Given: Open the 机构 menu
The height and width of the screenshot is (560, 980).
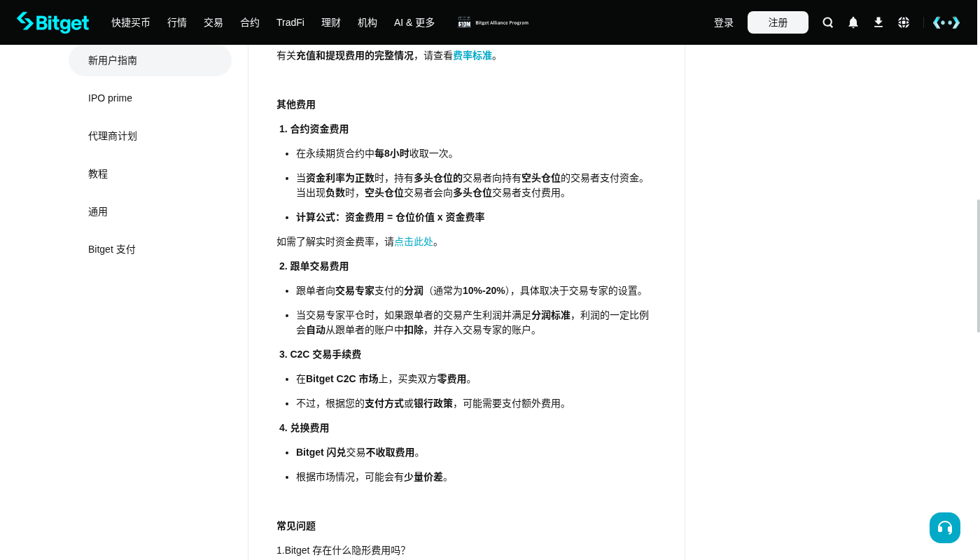Looking at the screenshot, I should [x=367, y=22].
